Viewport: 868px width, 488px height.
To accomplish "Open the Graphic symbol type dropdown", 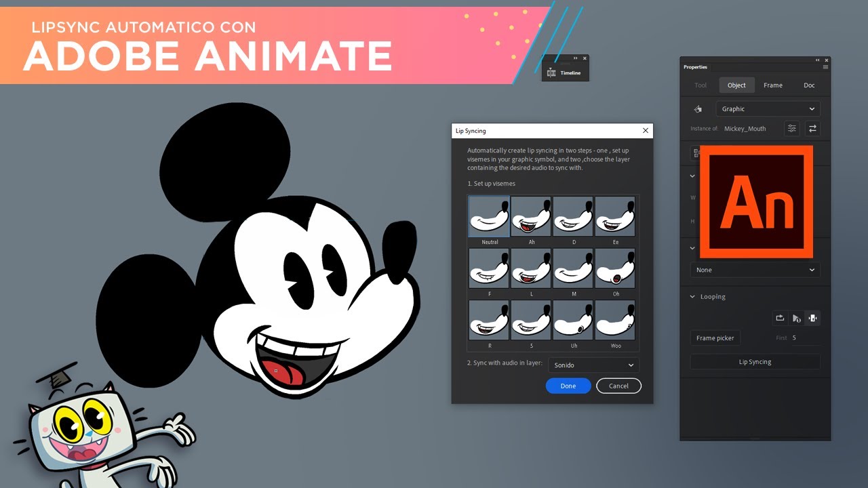I will [x=768, y=109].
